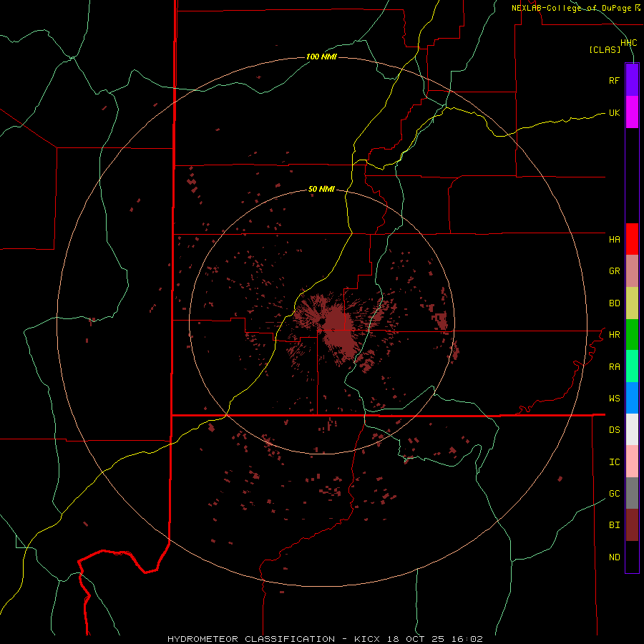This screenshot has height=644, width=644.
Task: Click the UK legend label
Action: [x=614, y=112]
